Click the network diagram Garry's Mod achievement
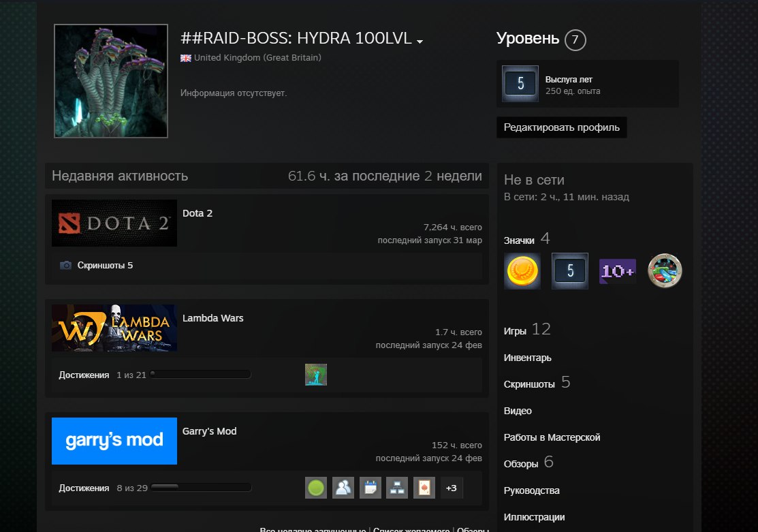The width and height of the screenshot is (758, 532). click(x=397, y=488)
